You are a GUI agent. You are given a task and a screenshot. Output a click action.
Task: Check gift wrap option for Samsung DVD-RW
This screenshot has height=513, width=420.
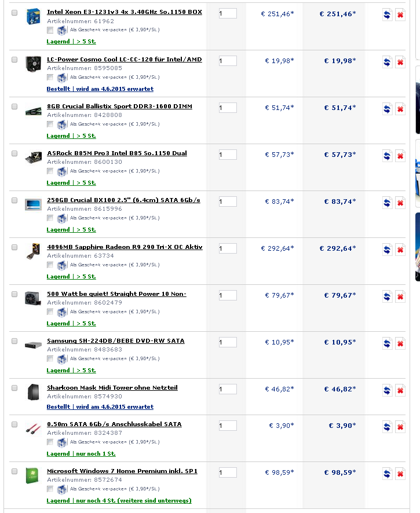(50, 358)
